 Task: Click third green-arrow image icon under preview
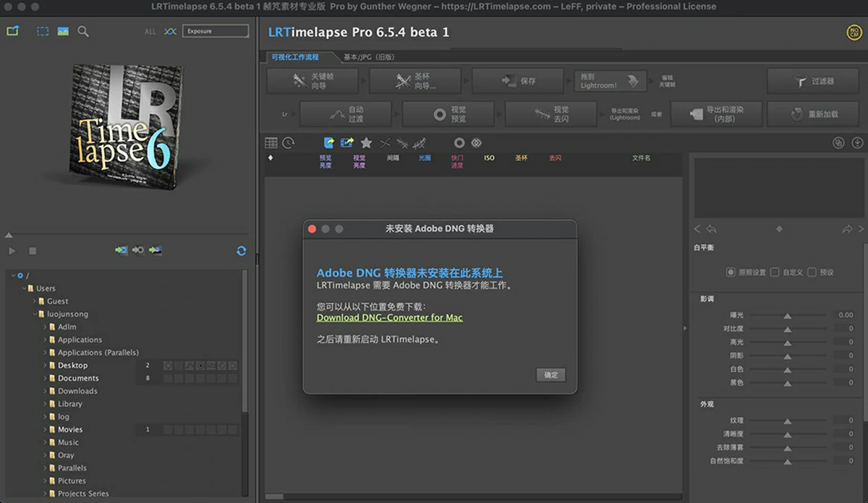point(155,250)
